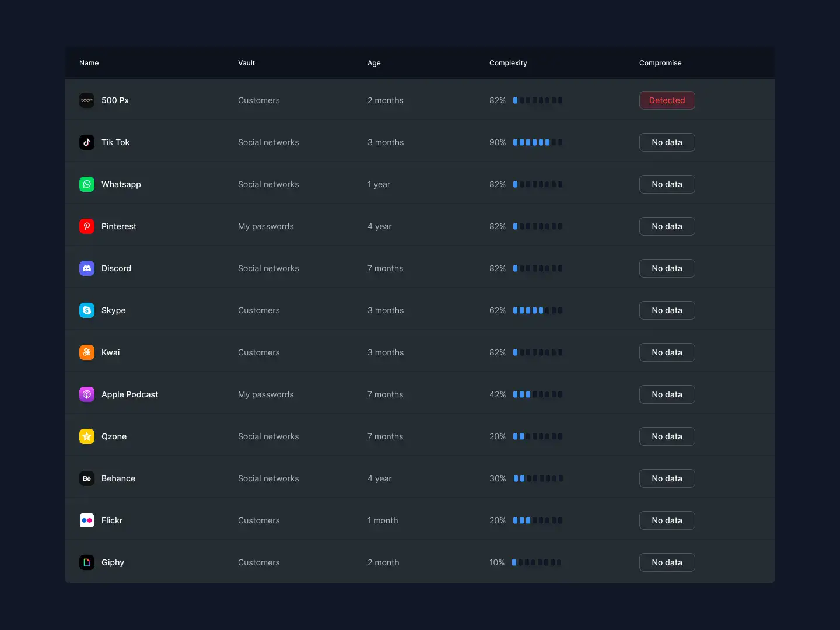Select the Flickr entry name
Image resolution: width=840 pixels, height=630 pixels.
tap(112, 520)
